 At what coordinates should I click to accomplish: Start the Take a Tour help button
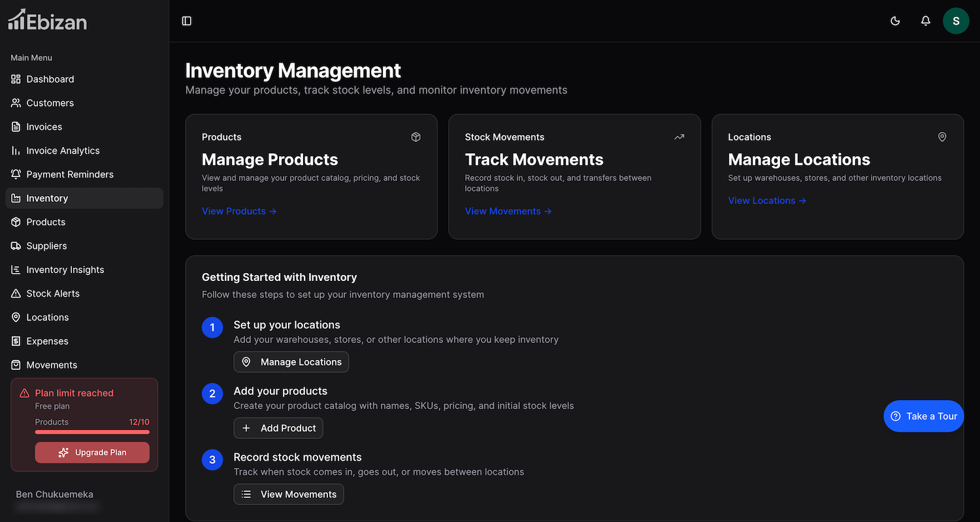point(923,416)
